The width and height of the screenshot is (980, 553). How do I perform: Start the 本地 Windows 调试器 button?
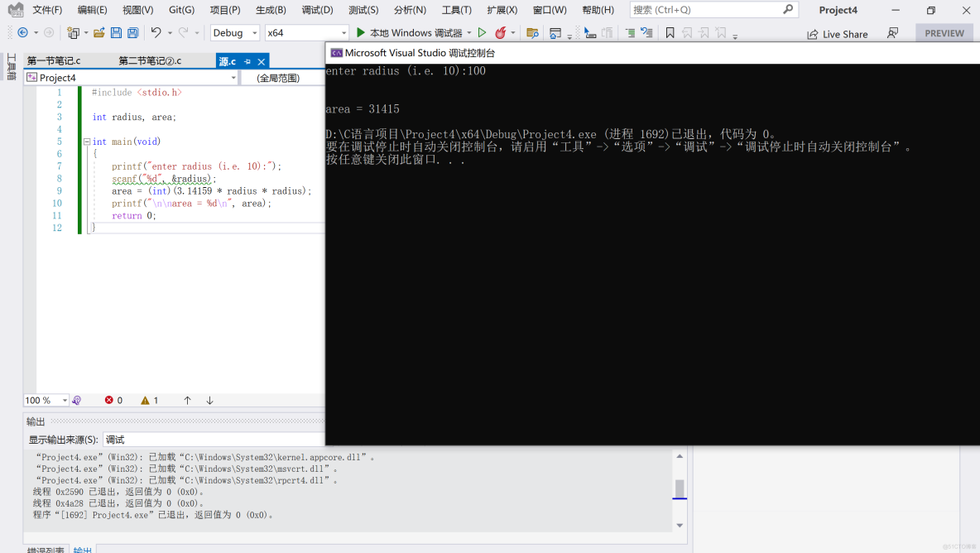click(410, 32)
